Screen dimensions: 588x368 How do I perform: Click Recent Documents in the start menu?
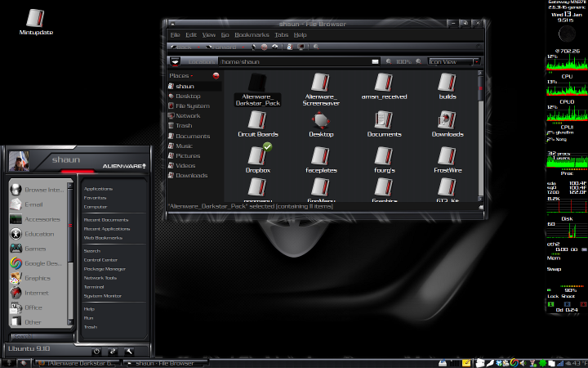coord(106,220)
